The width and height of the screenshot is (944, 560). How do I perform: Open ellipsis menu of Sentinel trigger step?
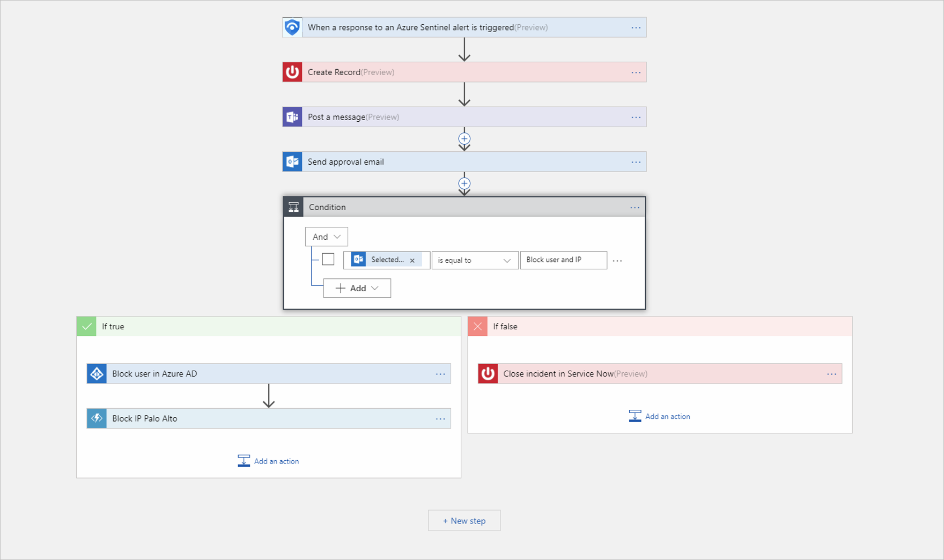coord(636,27)
